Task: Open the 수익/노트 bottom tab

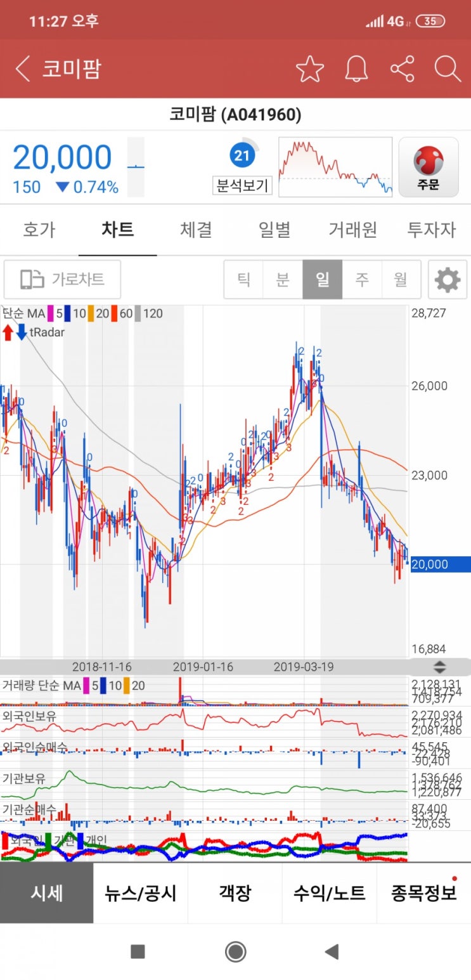Action: click(x=330, y=893)
